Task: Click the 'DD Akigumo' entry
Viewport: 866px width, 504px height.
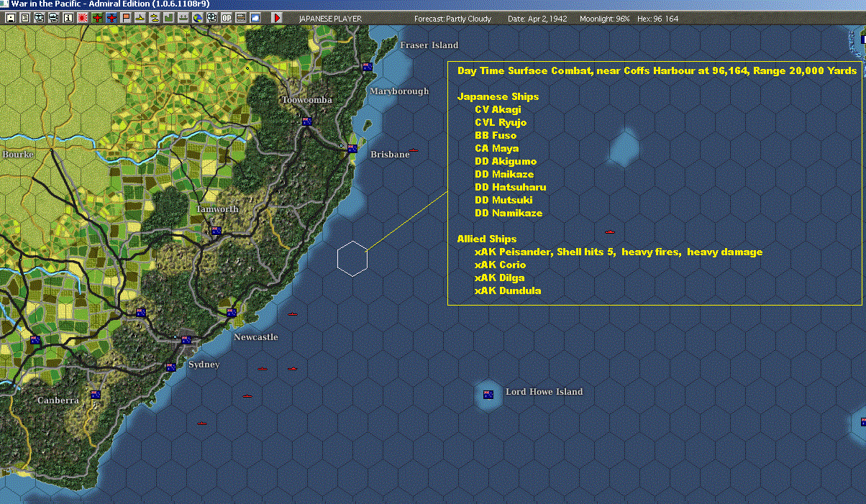Action: pos(506,161)
